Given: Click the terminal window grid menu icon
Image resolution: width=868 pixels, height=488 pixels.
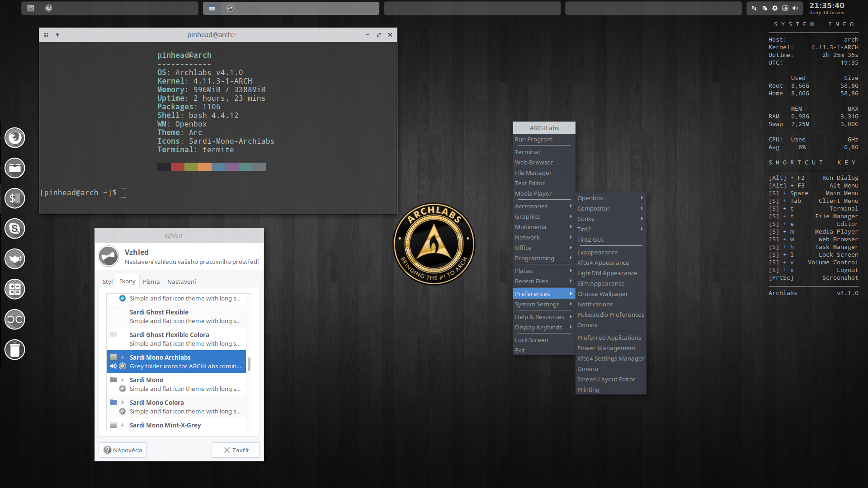Looking at the screenshot, I should pos(46,35).
